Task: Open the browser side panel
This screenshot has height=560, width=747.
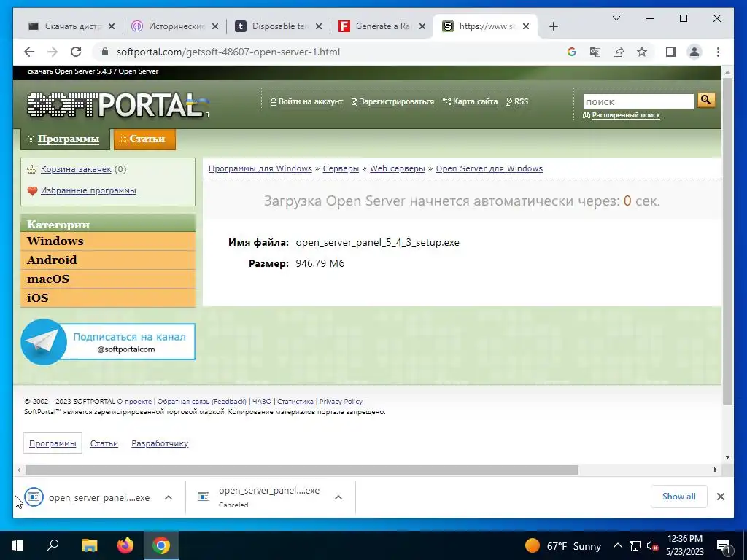Action: tap(671, 52)
